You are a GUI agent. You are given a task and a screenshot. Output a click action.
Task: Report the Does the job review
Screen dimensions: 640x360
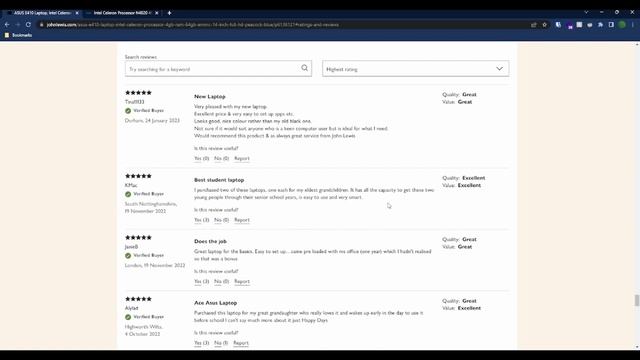pos(242,282)
